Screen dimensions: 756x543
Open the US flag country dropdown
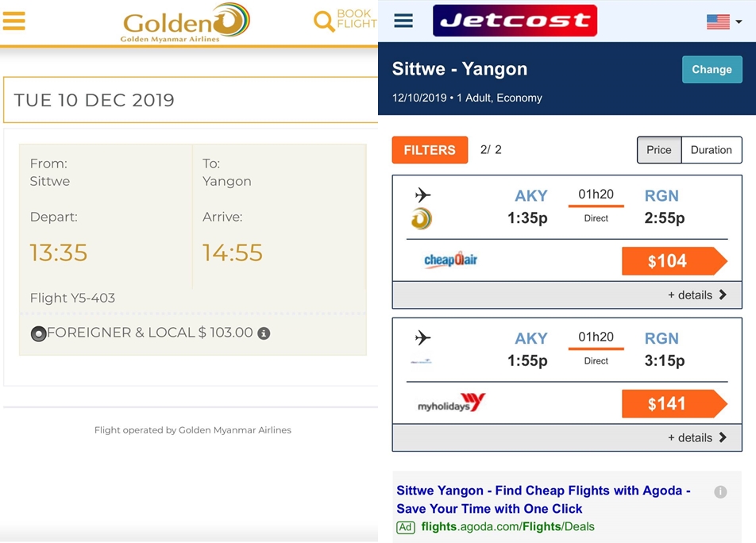point(723,21)
